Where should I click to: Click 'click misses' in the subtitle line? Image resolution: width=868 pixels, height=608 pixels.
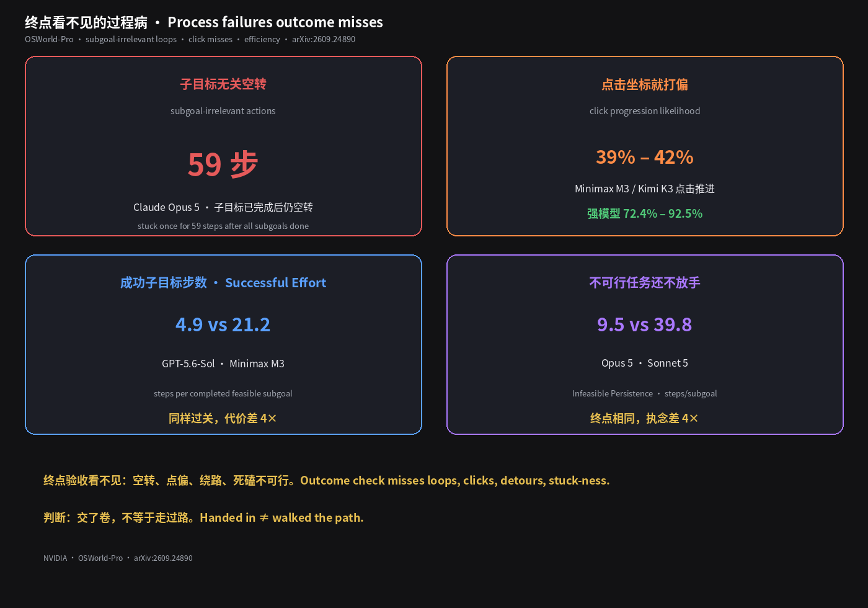(x=210, y=39)
